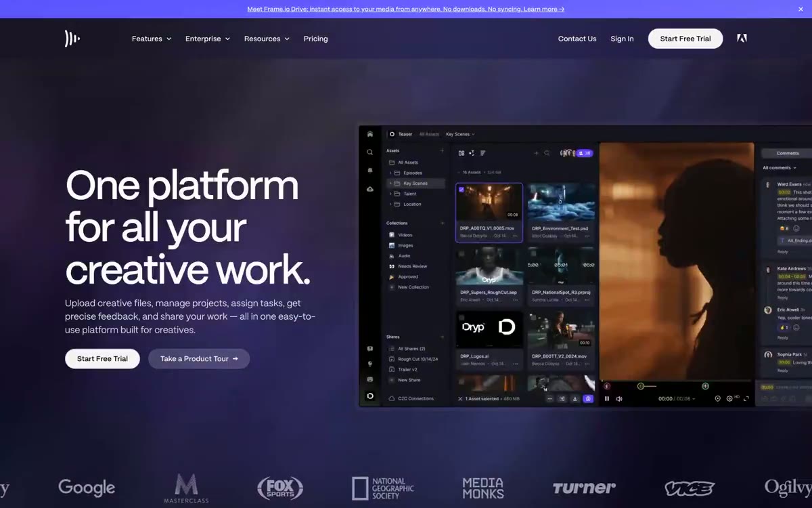812x508 pixels.
Task: Click the grid view icon above assets
Action: point(461,153)
